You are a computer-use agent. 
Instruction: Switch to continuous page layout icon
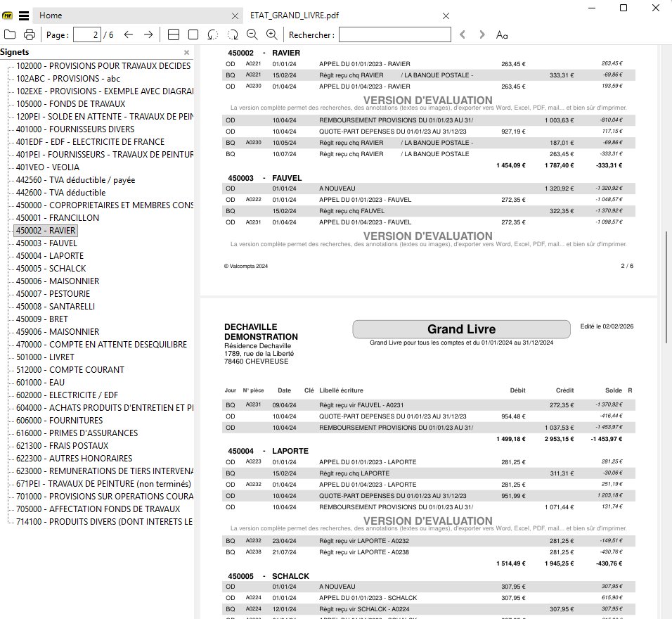pos(174,34)
